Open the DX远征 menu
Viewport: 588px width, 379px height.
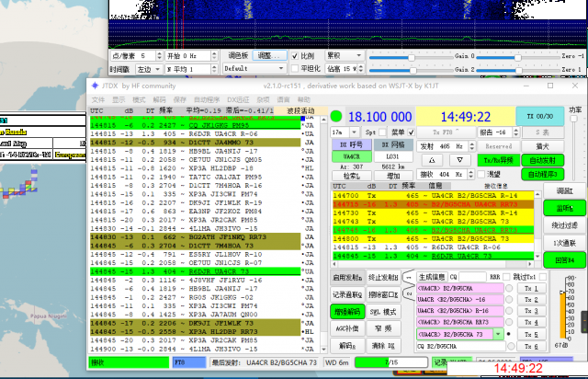238,99
